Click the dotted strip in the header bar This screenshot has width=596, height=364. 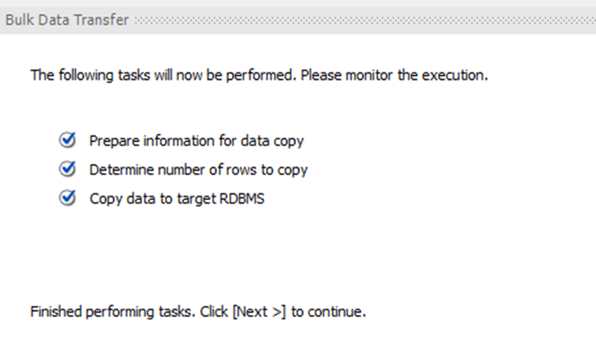click(361, 19)
